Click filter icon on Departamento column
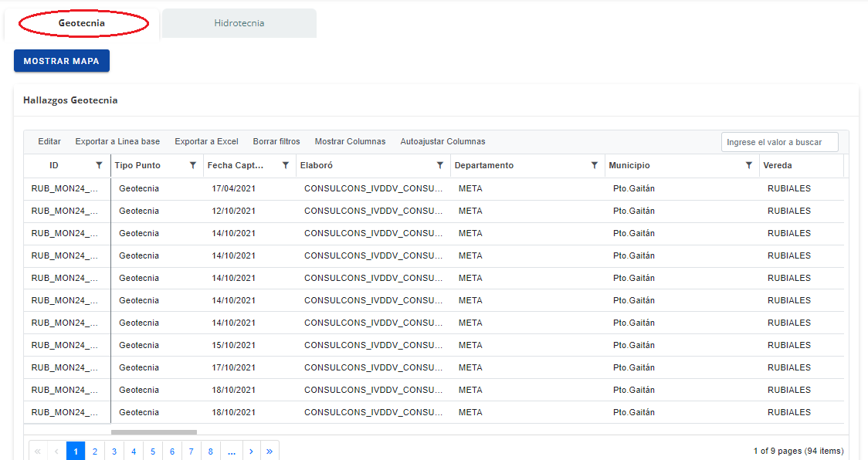 point(595,165)
